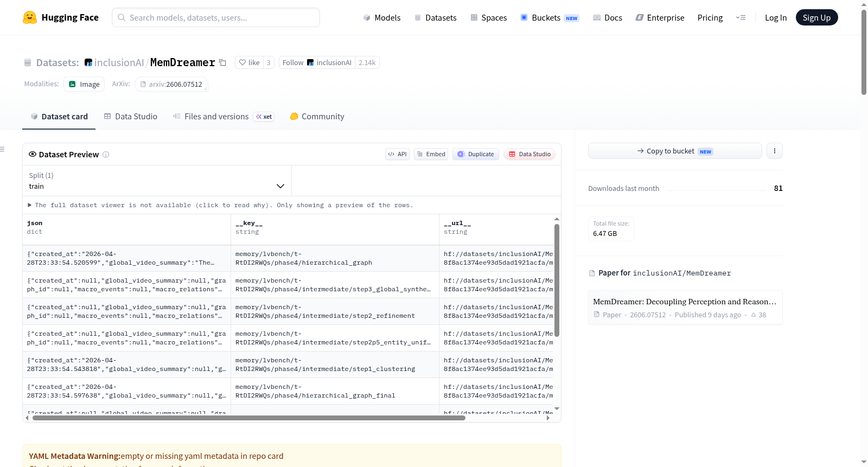Click the Log In link

[x=776, y=18]
